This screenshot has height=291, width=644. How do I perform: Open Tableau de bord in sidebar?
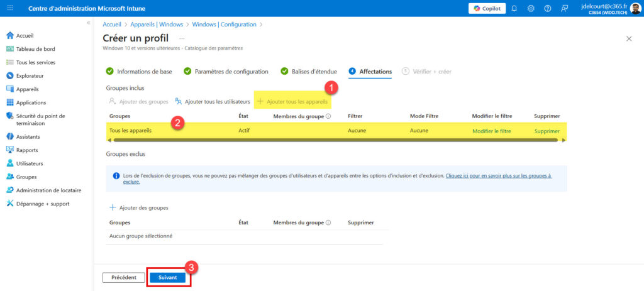coord(35,49)
